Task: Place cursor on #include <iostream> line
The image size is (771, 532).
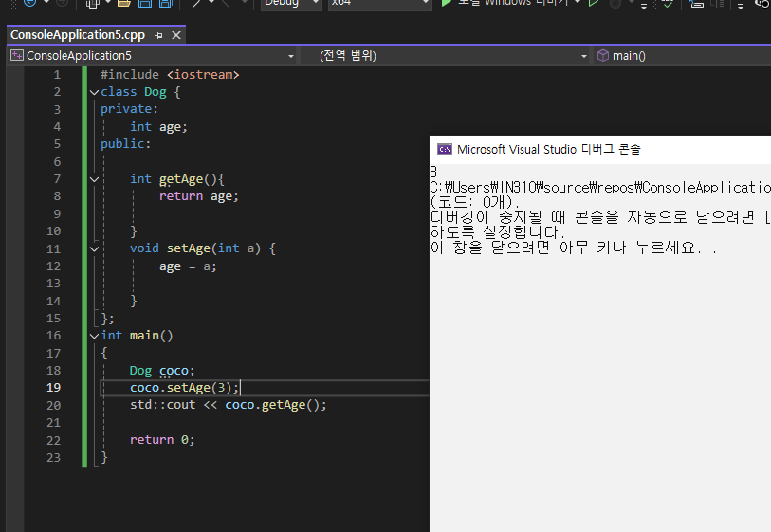Action: pos(170,75)
